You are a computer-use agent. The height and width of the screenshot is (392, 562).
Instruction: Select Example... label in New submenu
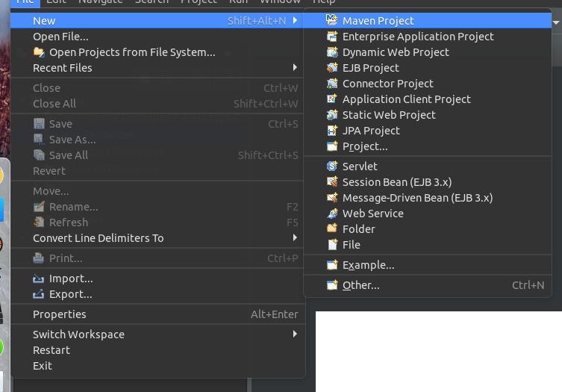tap(369, 265)
